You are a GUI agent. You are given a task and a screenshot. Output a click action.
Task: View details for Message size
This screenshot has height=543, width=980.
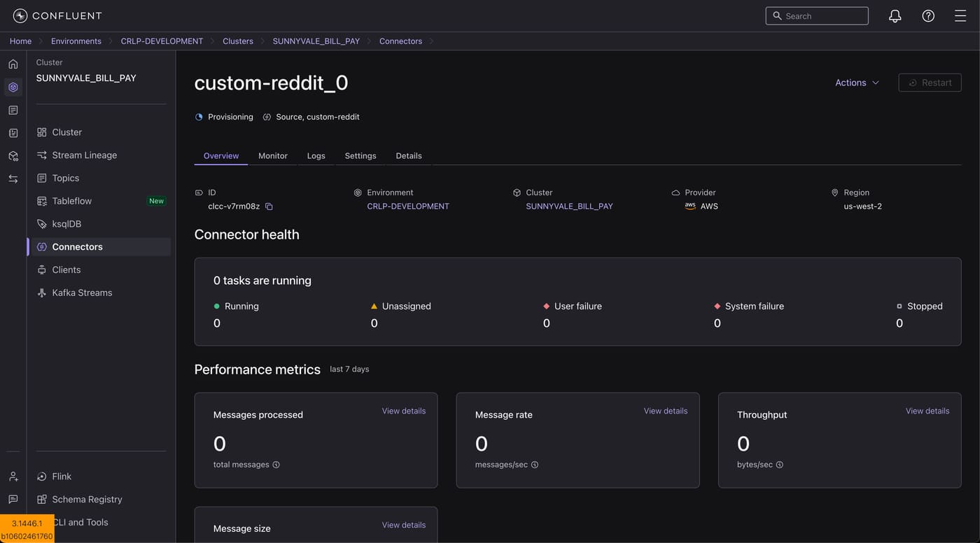click(404, 525)
